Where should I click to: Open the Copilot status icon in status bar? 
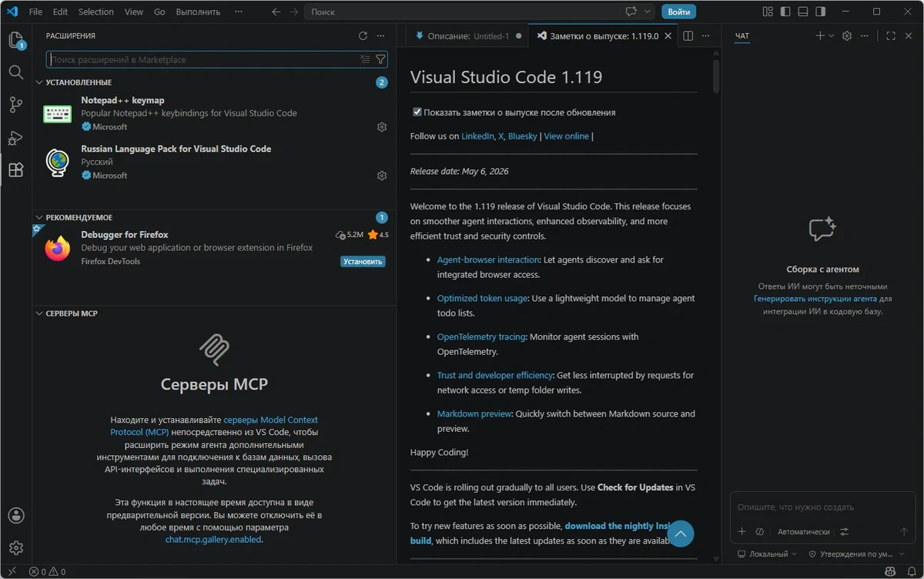[891, 572]
